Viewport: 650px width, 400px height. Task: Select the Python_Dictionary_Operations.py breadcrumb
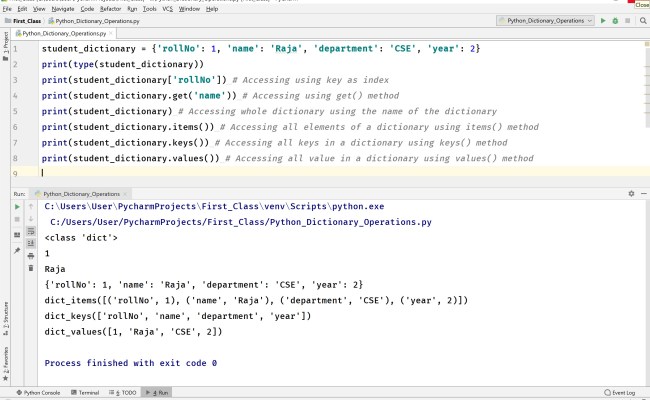tap(94, 21)
